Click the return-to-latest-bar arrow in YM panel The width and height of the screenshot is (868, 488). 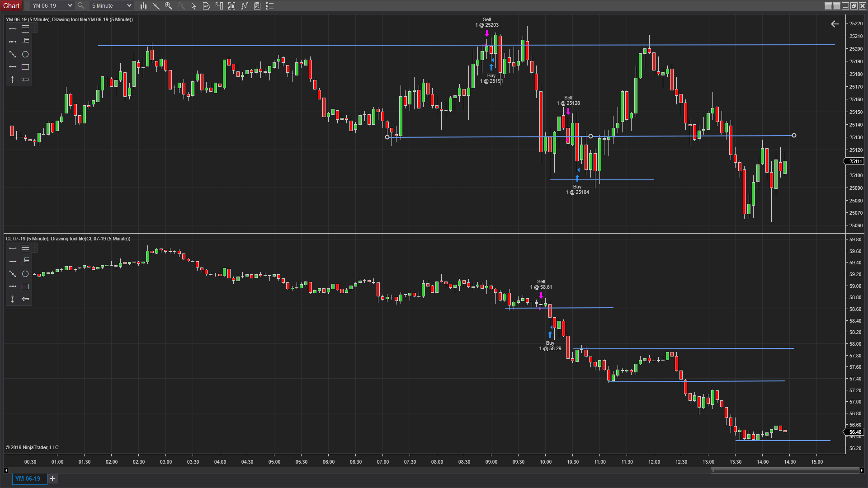835,24
